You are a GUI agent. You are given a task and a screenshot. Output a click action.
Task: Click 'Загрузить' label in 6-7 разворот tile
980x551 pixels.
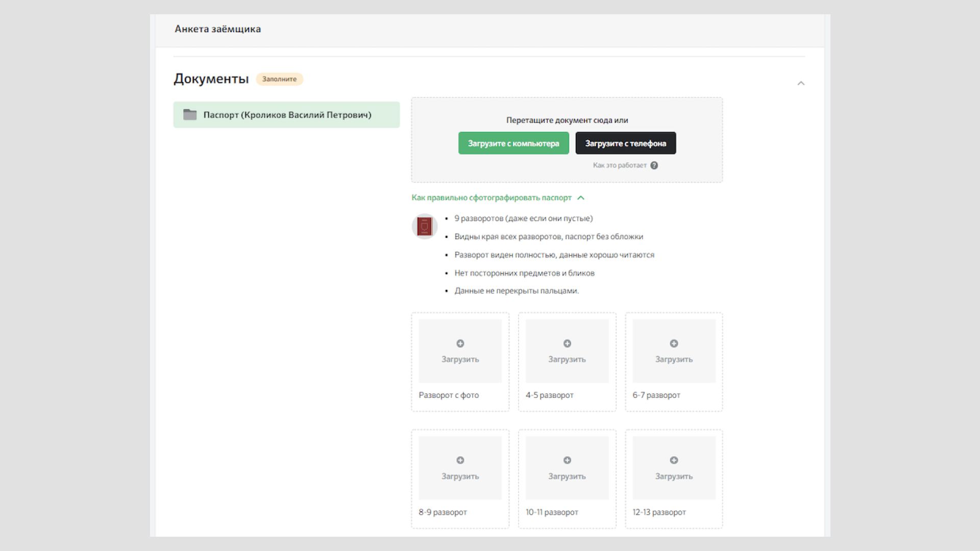674,360
